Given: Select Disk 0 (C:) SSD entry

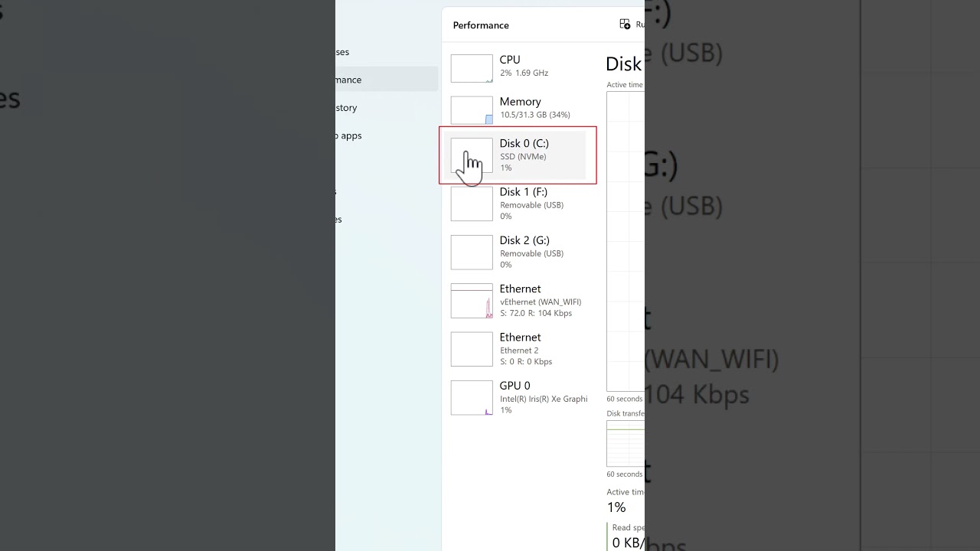Looking at the screenshot, I should point(514,155).
